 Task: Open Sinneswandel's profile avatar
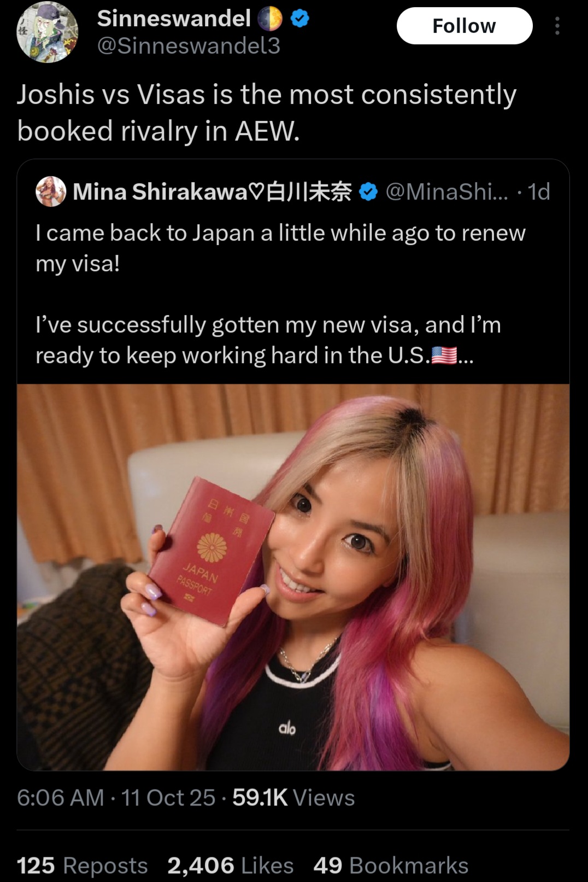click(x=48, y=32)
